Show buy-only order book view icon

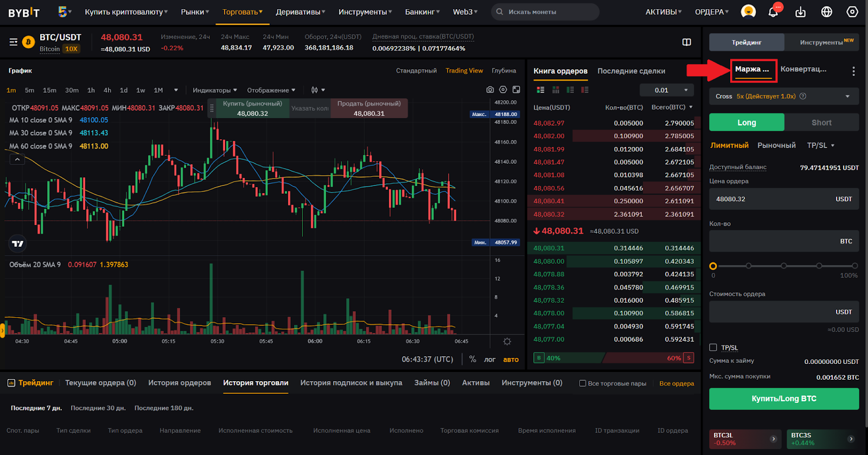pyautogui.click(x=570, y=90)
